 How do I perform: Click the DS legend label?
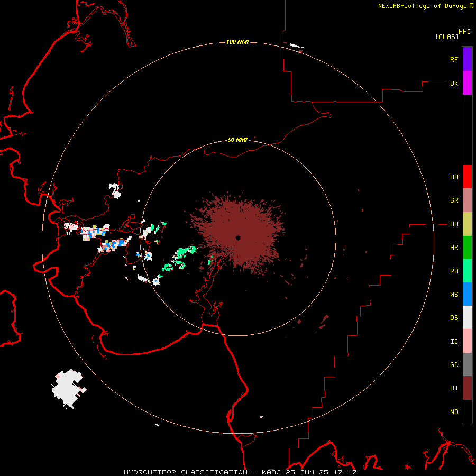pyautogui.click(x=454, y=317)
